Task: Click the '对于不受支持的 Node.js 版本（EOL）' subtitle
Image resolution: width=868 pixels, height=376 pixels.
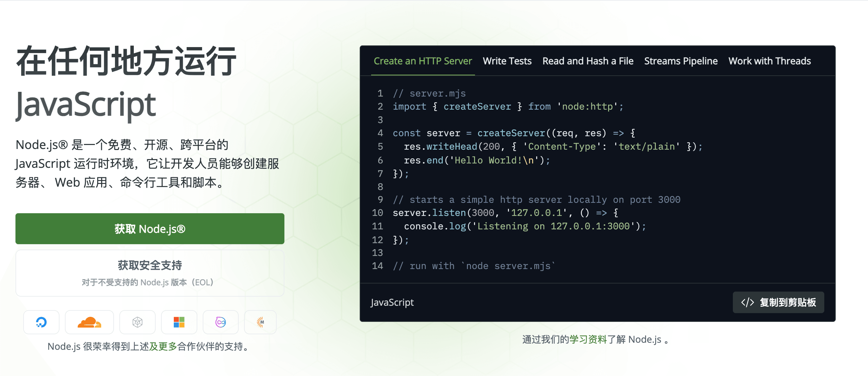Action: (148, 282)
